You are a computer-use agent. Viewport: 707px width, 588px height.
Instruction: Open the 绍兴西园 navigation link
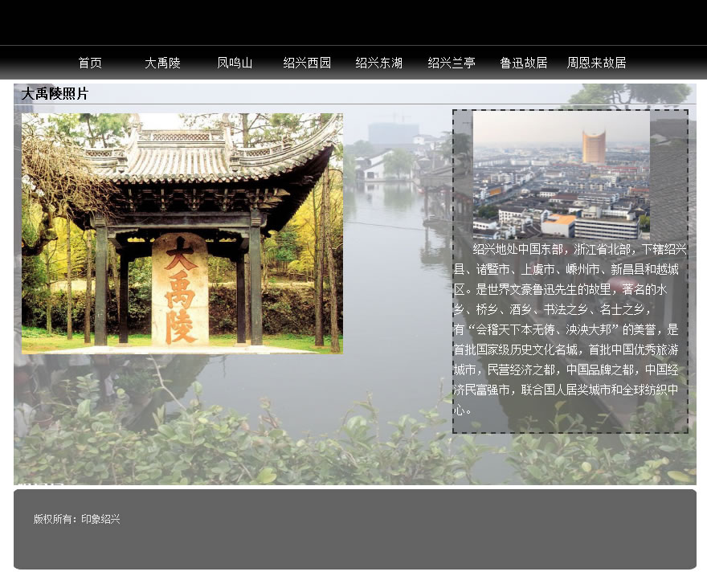(307, 63)
